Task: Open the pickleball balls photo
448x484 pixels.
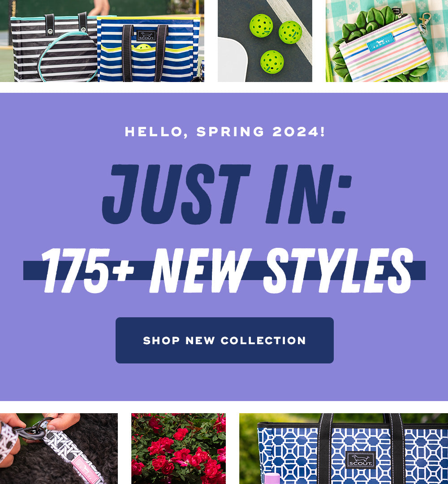Action: pyautogui.click(x=265, y=41)
